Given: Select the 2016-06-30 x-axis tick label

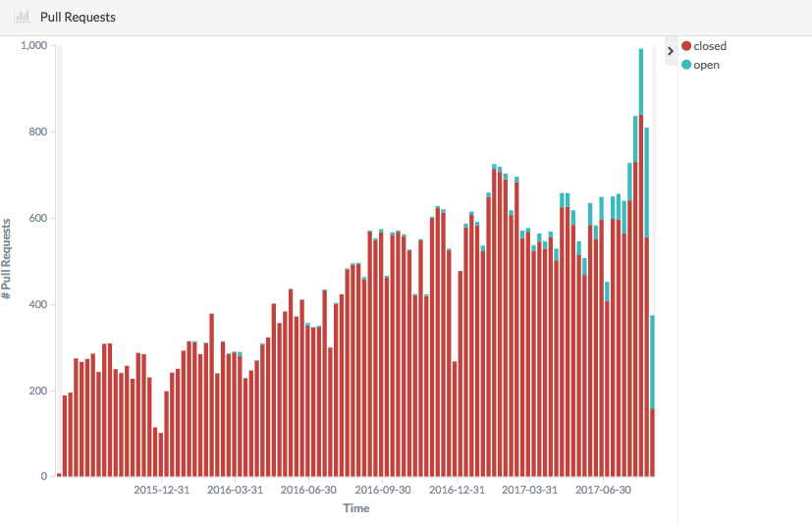Looking at the screenshot, I should pyautogui.click(x=308, y=490).
